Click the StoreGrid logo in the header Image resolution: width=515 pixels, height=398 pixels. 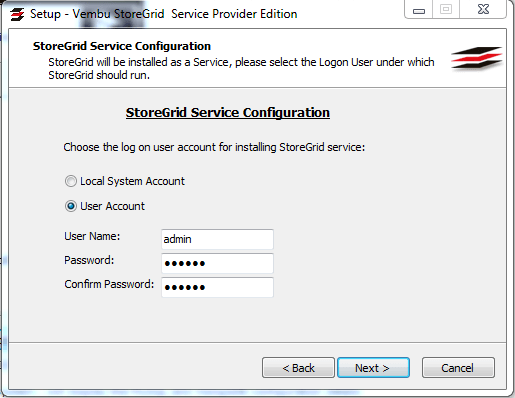point(477,58)
